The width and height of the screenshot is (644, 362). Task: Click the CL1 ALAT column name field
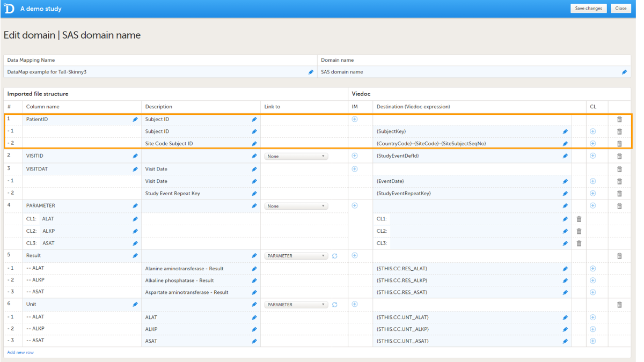tap(86, 219)
